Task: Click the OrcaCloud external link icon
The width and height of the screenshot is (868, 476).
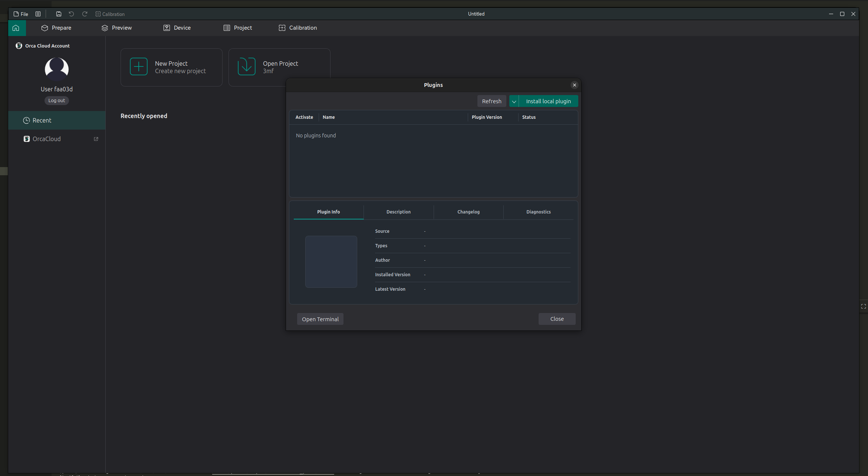Action: [96, 139]
